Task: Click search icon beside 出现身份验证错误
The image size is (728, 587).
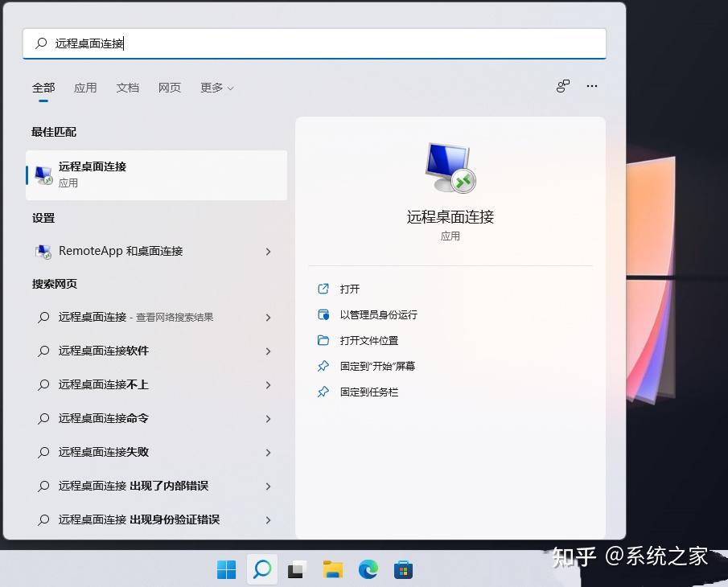Action: click(43, 519)
